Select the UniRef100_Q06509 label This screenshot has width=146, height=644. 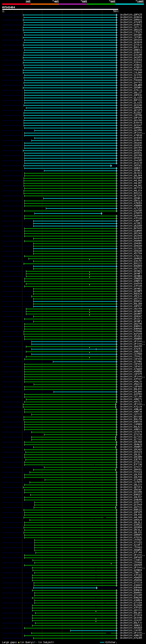(x=131, y=284)
